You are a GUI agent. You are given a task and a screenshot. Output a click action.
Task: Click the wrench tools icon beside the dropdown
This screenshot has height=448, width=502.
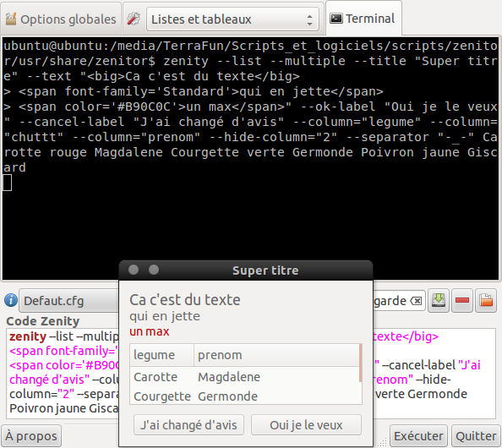134,19
